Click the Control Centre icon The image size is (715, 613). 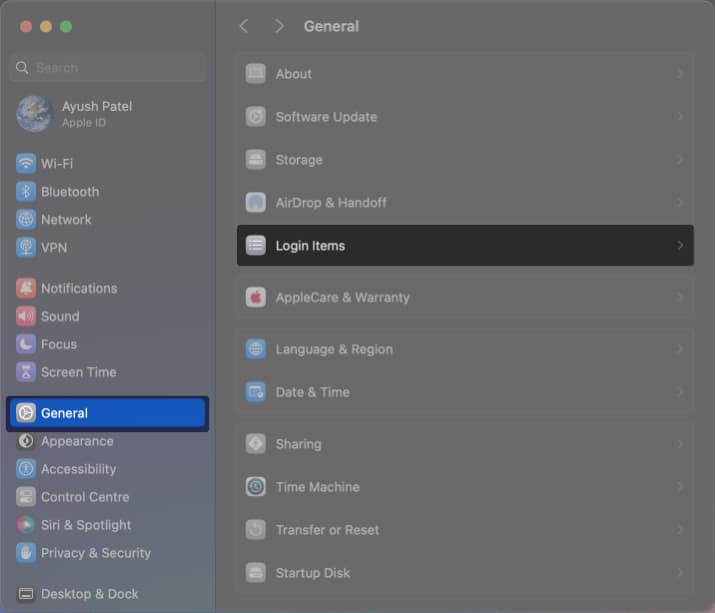click(26, 497)
